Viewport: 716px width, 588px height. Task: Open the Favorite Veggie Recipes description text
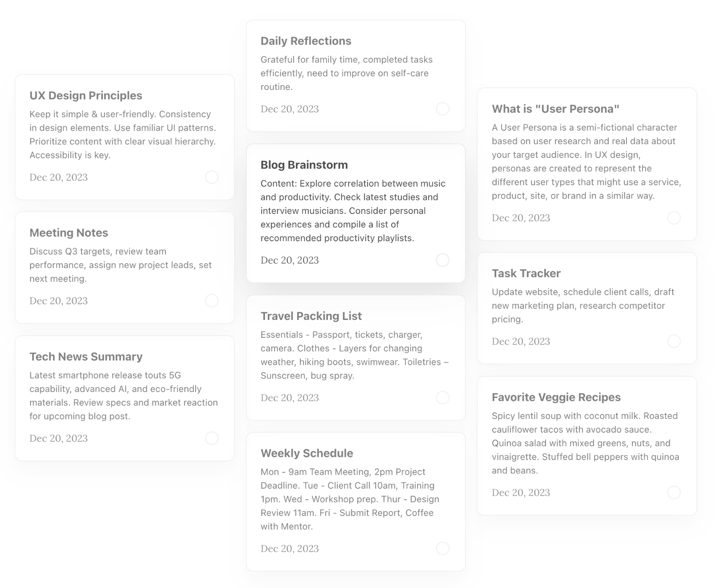(x=585, y=443)
